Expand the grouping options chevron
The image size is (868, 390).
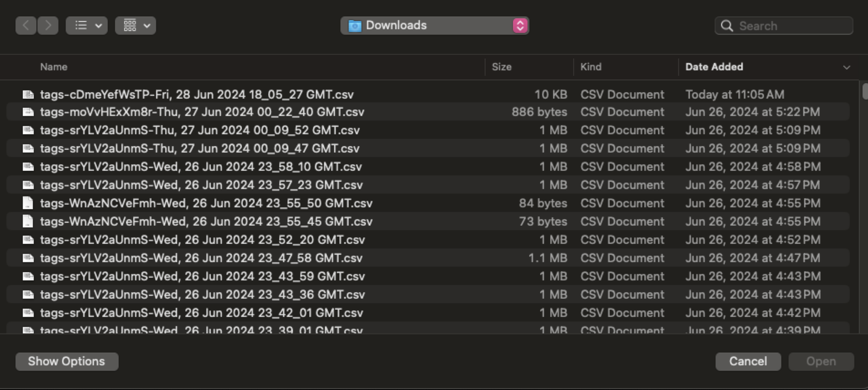click(147, 26)
